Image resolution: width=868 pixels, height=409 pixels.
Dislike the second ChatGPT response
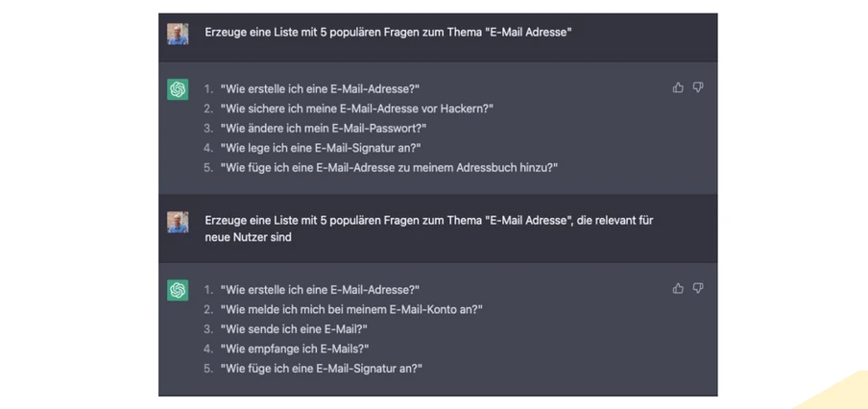click(698, 288)
